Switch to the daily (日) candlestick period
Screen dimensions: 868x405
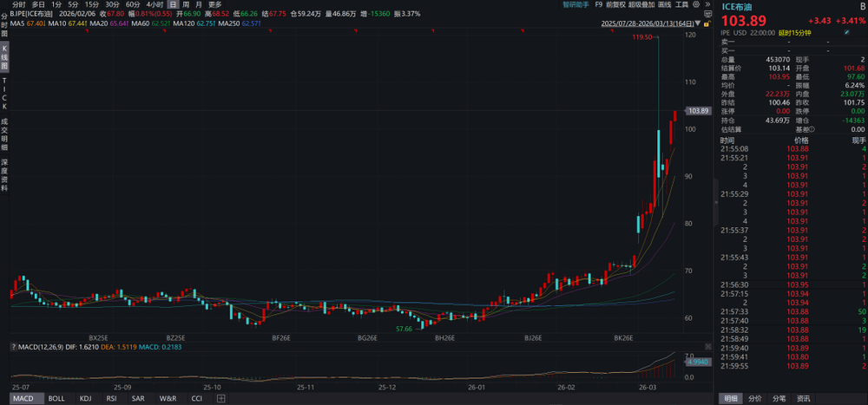[x=173, y=4]
